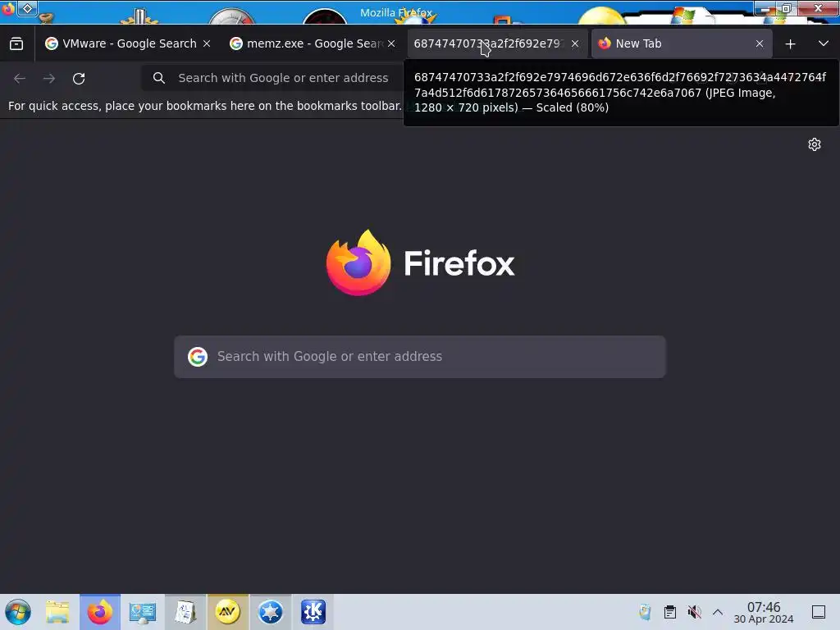Minimize the Firefox window
Screen dimensions: 840x630
tap(765, 8)
